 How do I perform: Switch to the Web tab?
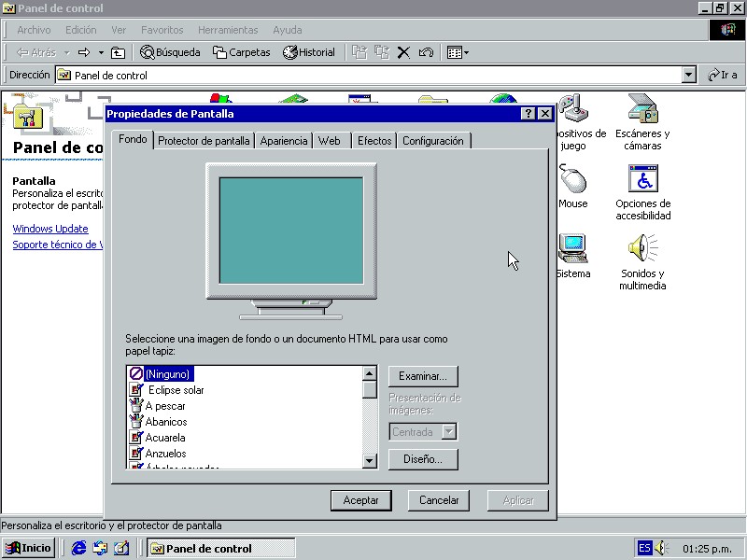[330, 141]
